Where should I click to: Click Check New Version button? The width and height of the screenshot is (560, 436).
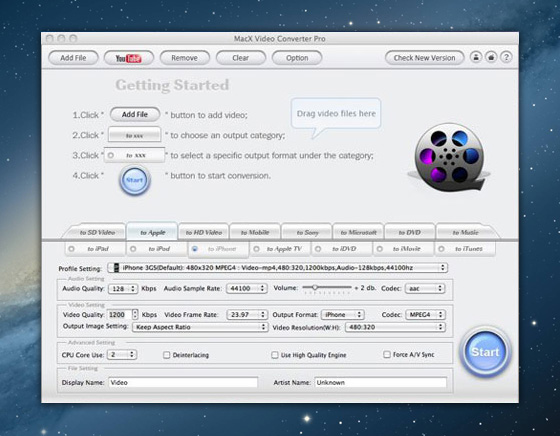[x=425, y=58]
